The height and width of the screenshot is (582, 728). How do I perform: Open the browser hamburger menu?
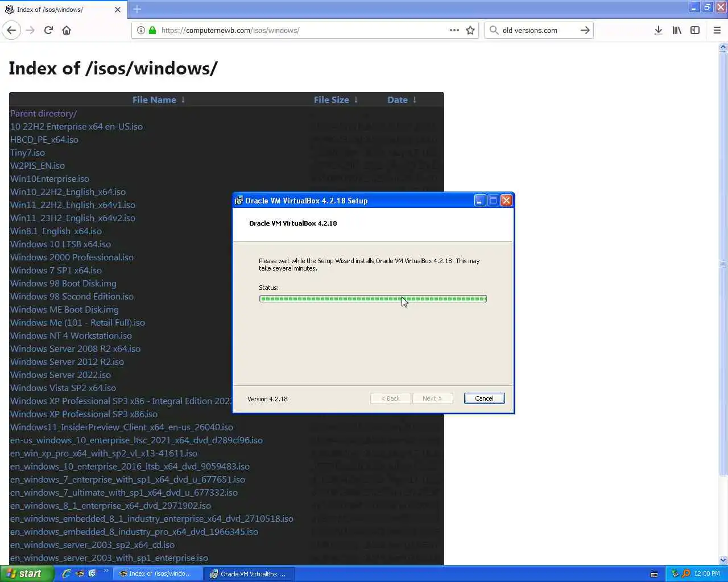(x=717, y=30)
